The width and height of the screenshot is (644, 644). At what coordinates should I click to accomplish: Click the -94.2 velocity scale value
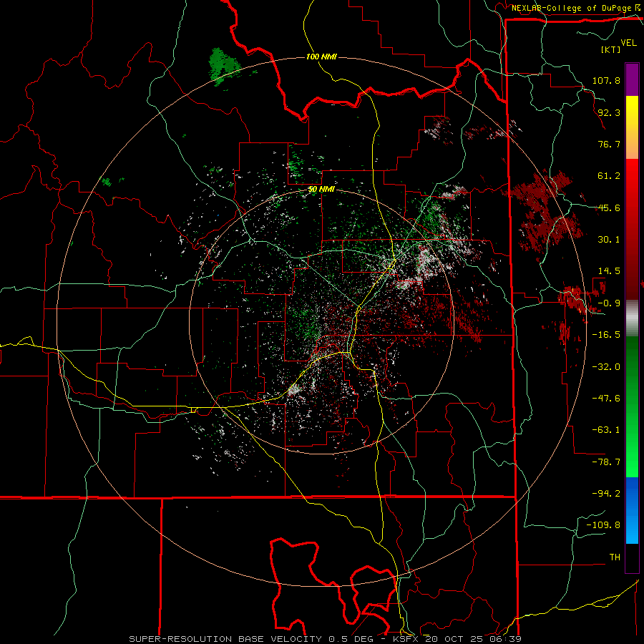[606, 494]
